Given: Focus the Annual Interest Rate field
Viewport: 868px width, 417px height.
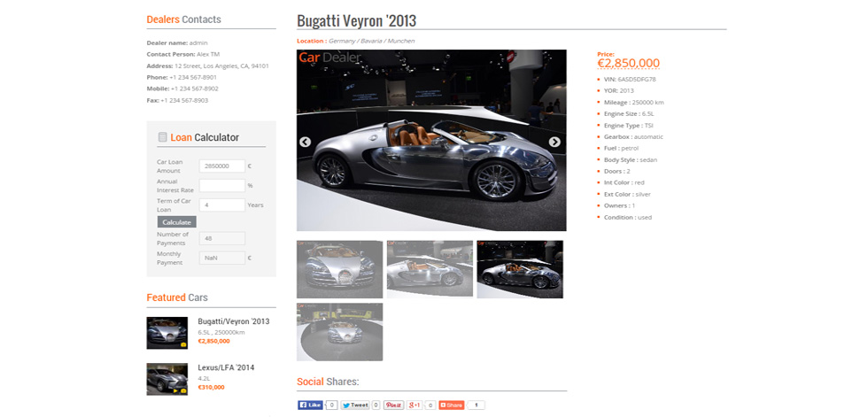Looking at the screenshot, I should coord(222,185).
